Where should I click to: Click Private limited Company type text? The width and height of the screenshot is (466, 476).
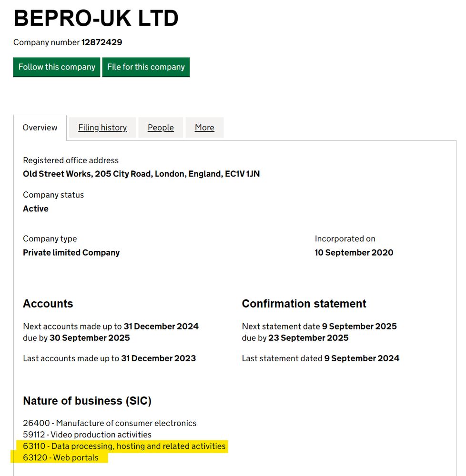[x=71, y=253]
